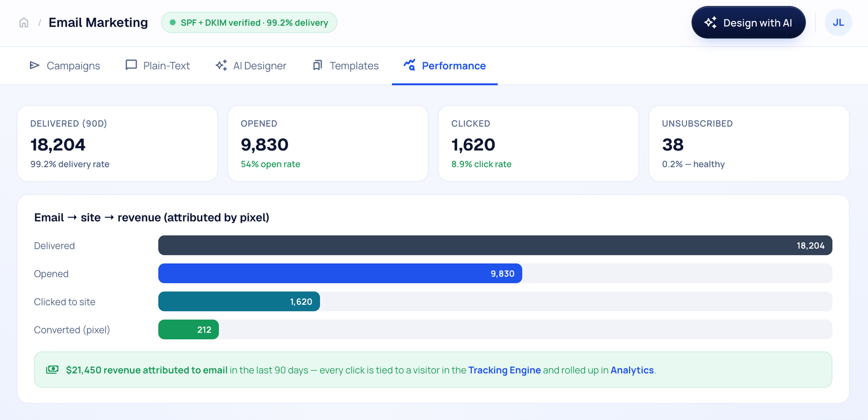Click '$21,450 revenue attributed to email'

(x=146, y=370)
